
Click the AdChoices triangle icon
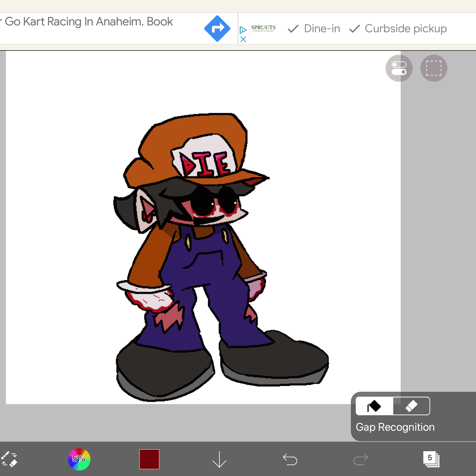coord(243,30)
